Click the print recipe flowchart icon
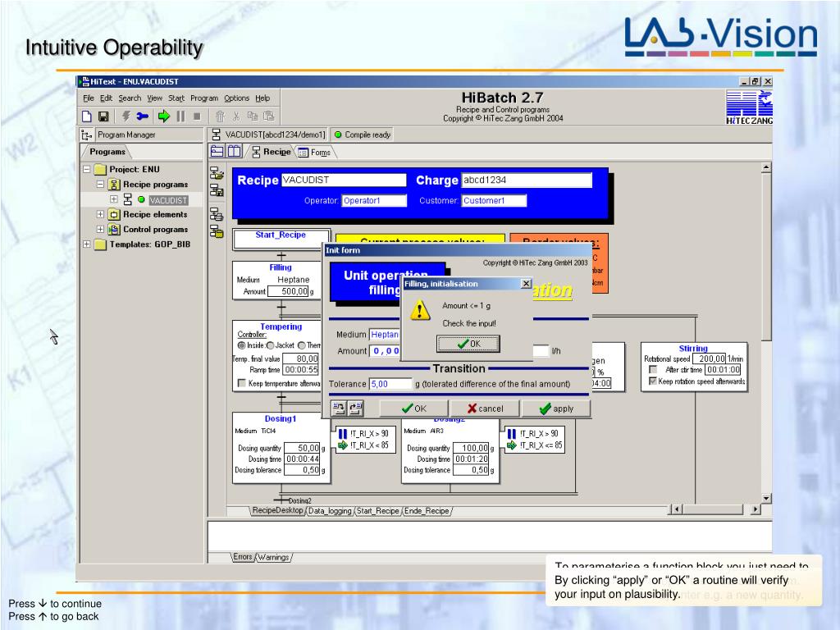 (x=217, y=214)
